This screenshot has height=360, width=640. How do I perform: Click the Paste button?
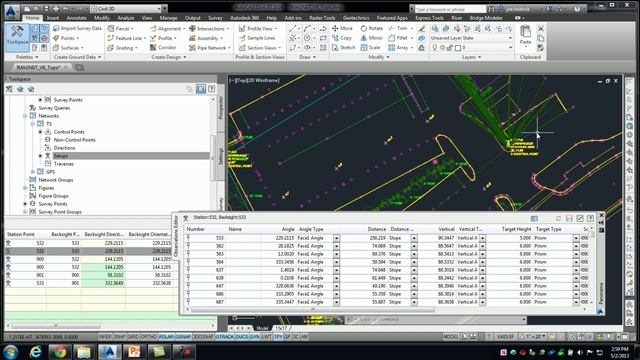(525, 35)
